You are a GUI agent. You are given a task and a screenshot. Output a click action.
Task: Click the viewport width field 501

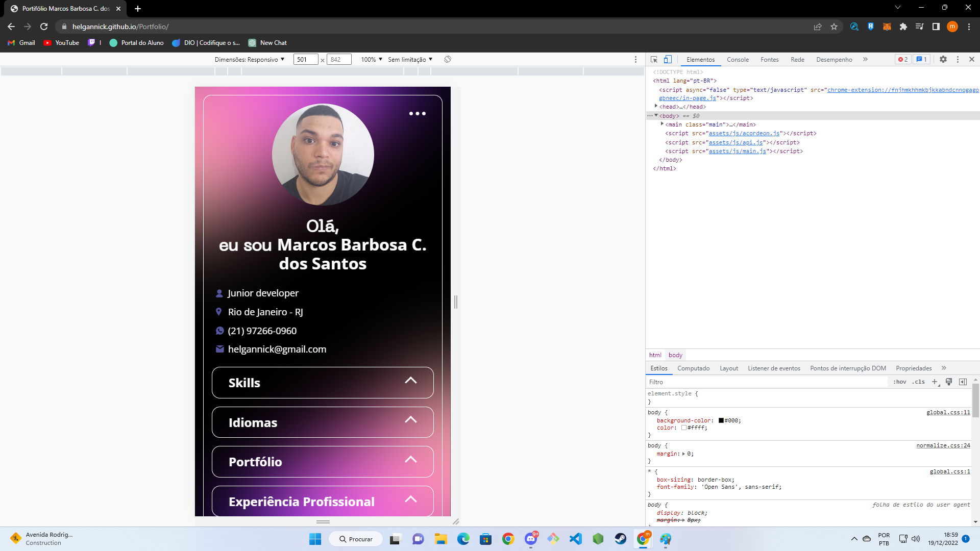click(305, 60)
